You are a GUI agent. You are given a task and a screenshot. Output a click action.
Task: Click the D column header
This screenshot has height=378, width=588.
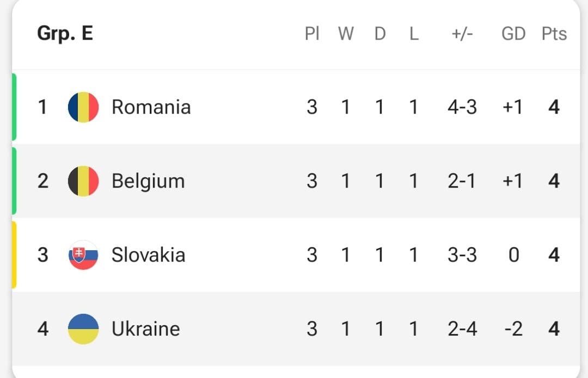[x=380, y=34]
